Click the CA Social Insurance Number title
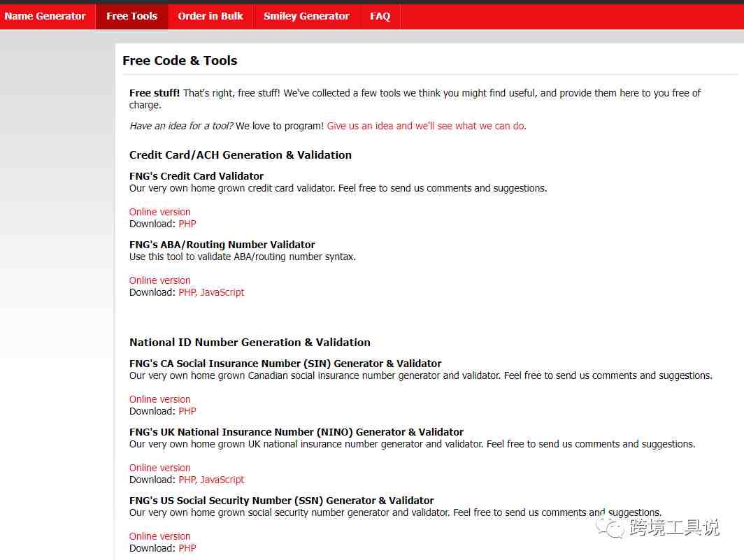 coord(285,364)
